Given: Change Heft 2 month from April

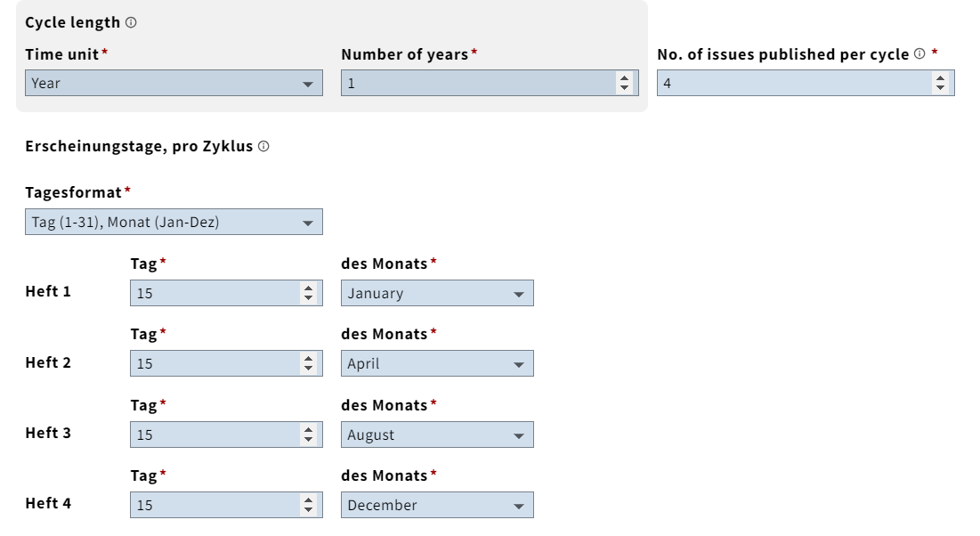Looking at the screenshot, I should pyautogui.click(x=437, y=363).
